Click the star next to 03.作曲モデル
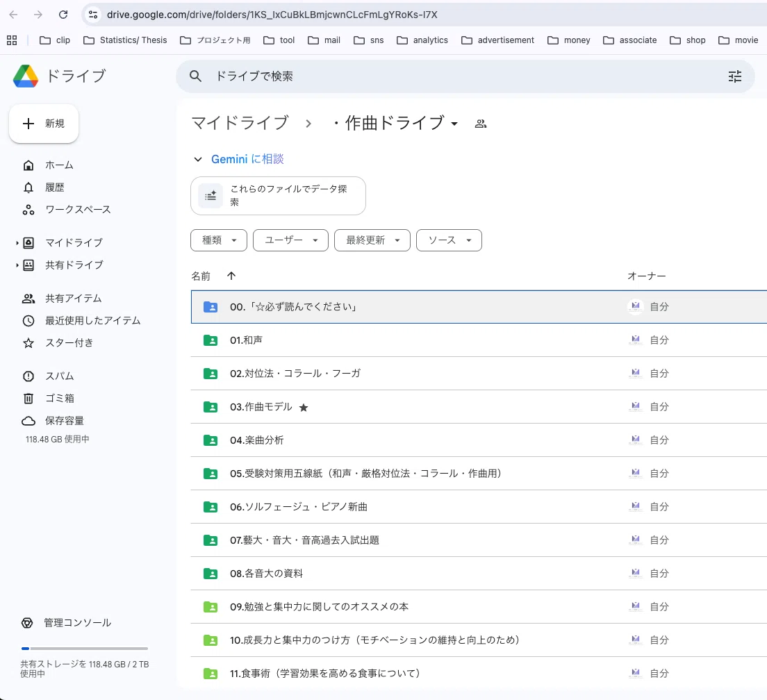The image size is (767, 700). [304, 408]
